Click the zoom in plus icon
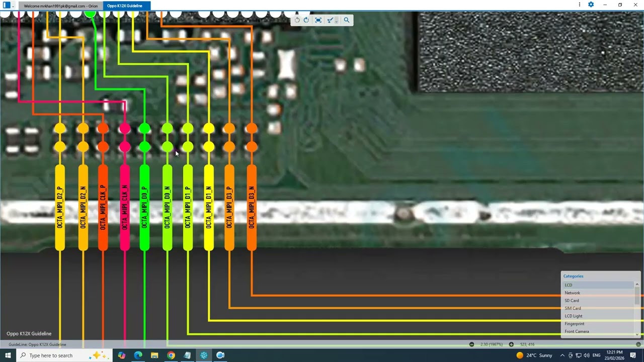 click(x=511, y=344)
